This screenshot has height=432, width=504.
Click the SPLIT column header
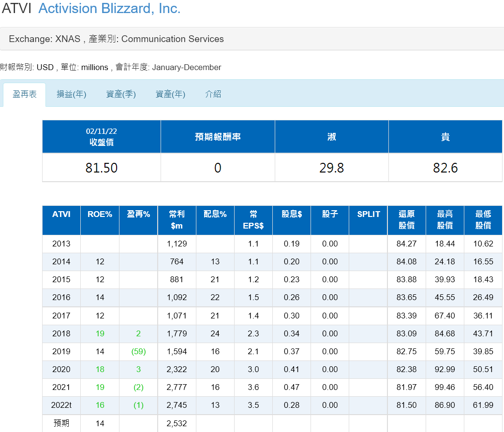369,220
